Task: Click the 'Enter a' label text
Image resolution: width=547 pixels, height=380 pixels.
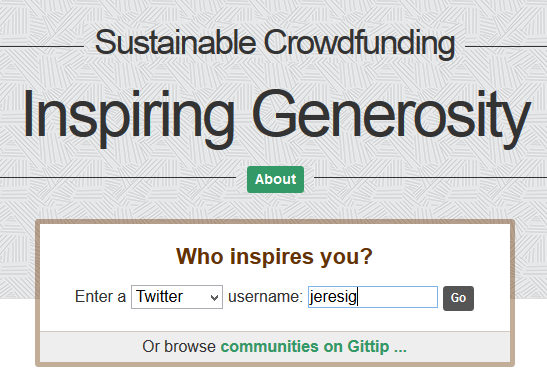Action: point(100,297)
